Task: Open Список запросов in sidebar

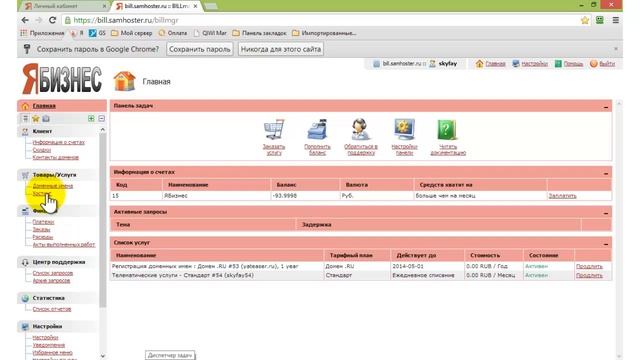Action: coord(53,273)
